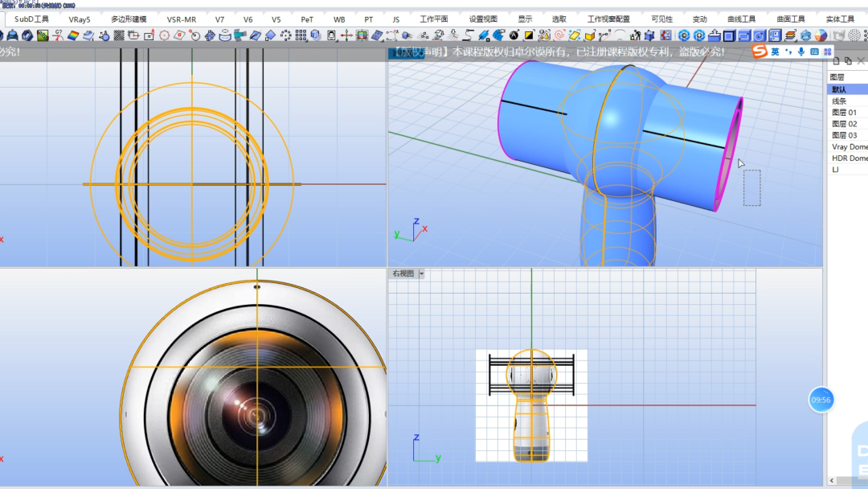Click the rainbow surface analysis icon
The width and height of the screenshot is (868, 489).
pos(73,35)
